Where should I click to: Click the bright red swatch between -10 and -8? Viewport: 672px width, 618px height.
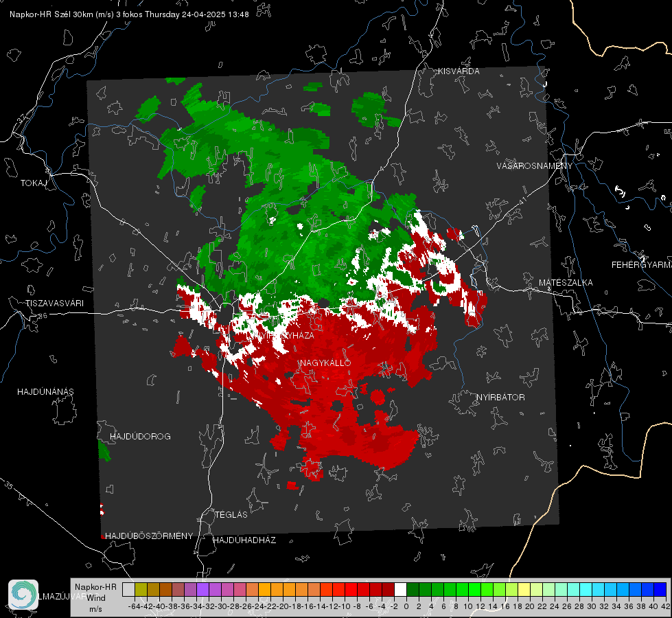click(351, 589)
